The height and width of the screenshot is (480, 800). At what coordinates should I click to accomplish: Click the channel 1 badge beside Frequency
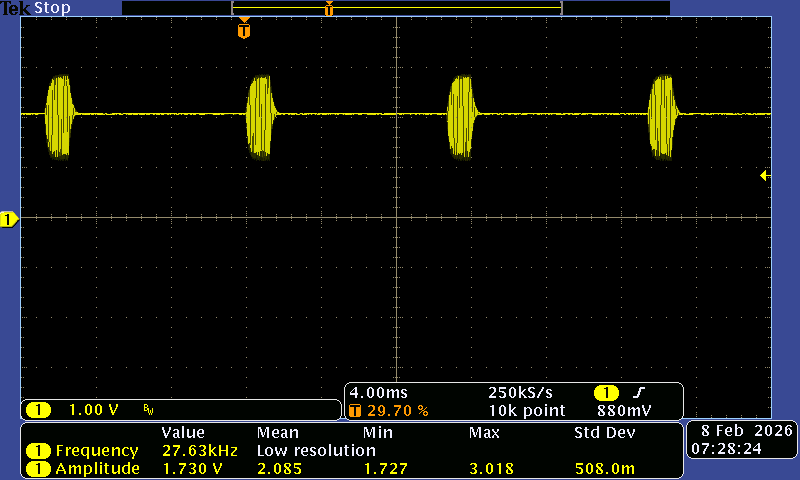coord(38,451)
